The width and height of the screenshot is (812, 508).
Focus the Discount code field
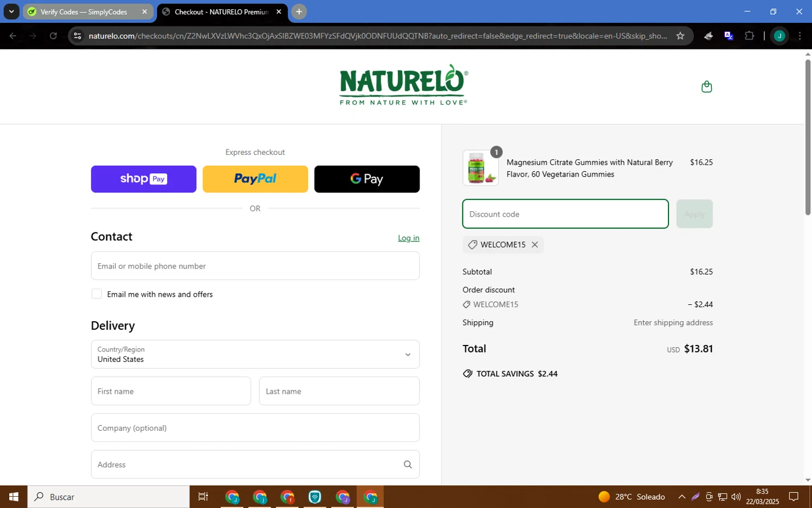tap(565, 214)
